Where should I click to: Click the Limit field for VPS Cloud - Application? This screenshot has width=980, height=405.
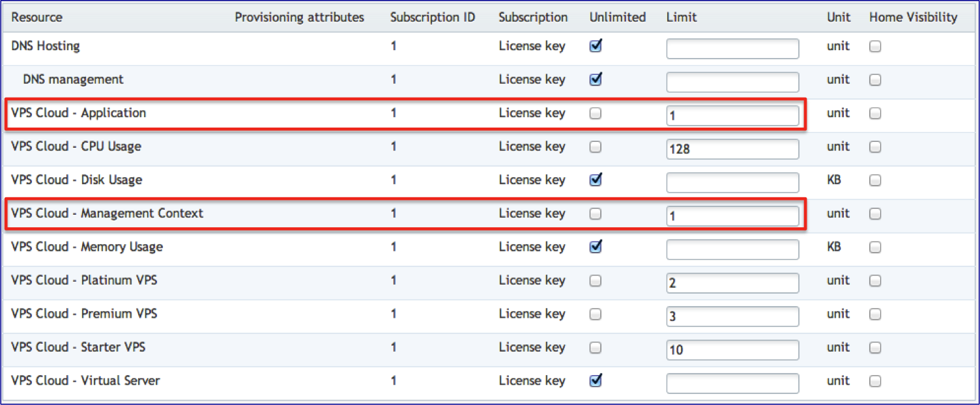click(x=732, y=116)
